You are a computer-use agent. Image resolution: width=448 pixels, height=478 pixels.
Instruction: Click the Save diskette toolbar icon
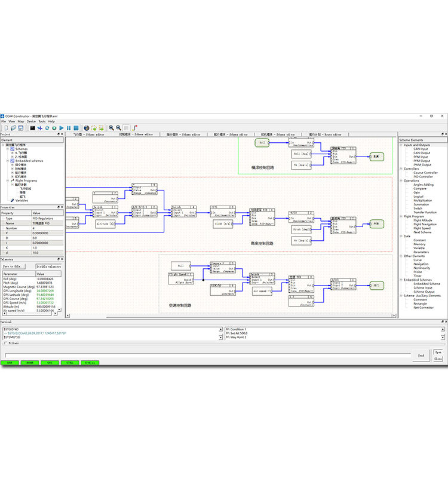[x=22, y=128]
